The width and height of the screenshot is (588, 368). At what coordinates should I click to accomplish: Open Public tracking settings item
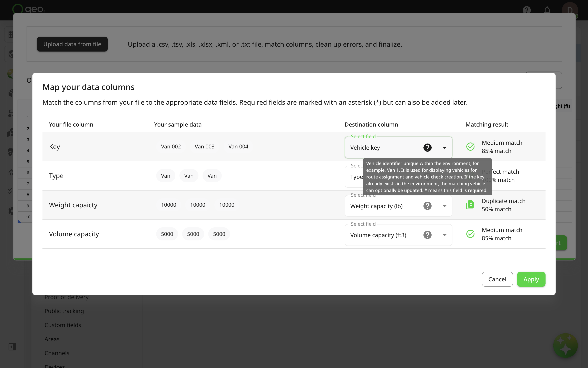64,311
